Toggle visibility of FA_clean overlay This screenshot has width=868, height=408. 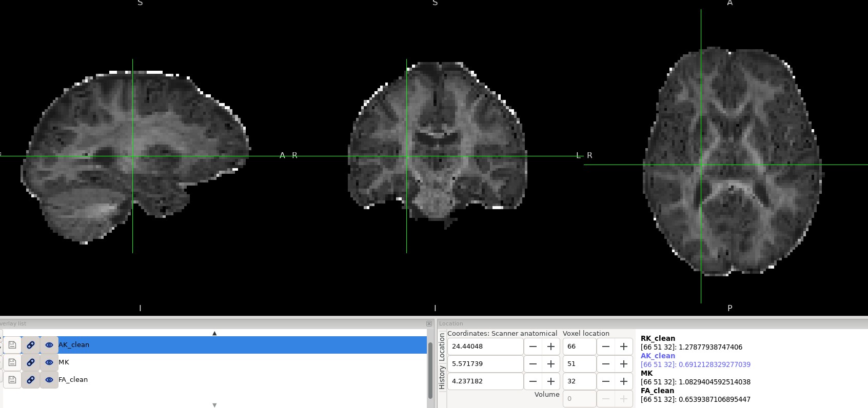(49, 380)
